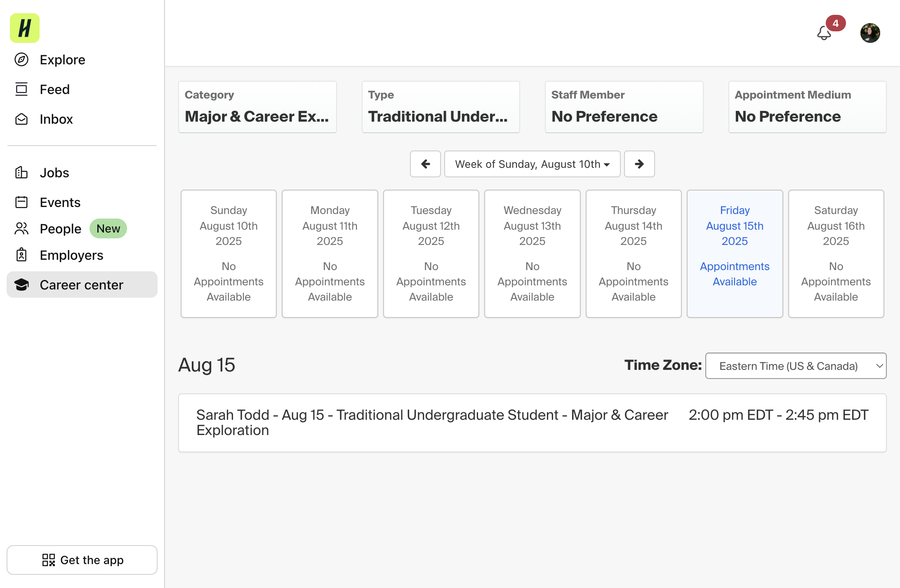Click the Career center graduation cap icon
The image size is (900, 588).
[21, 285]
